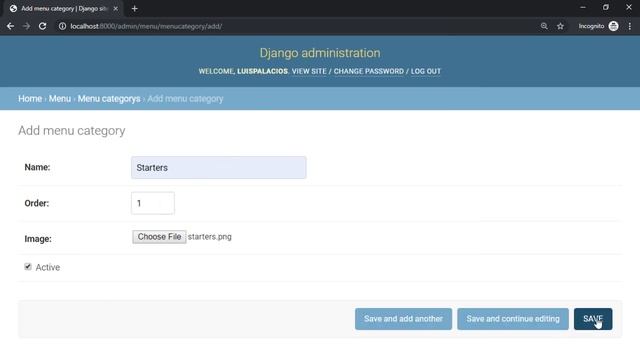Click the Image: field label
Image resolution: width=640 pixels, height=360 pixels.
(x=38, y=239)
